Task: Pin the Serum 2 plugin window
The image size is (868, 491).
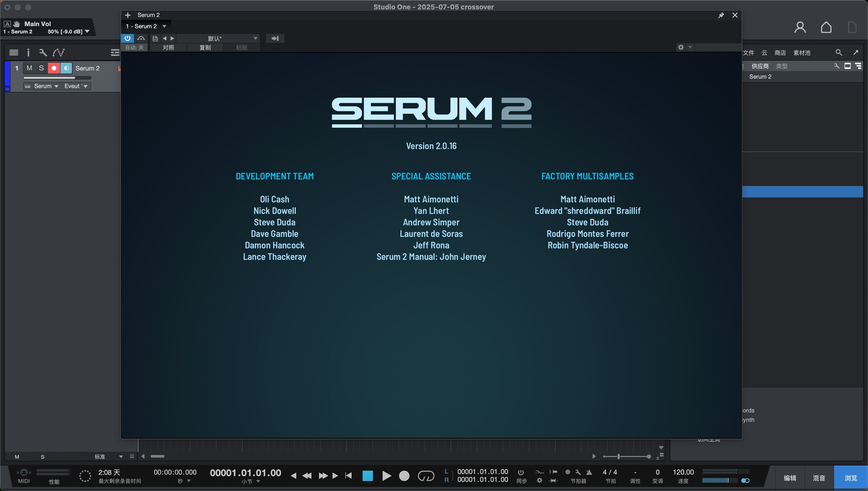Action: coord(721,15)
